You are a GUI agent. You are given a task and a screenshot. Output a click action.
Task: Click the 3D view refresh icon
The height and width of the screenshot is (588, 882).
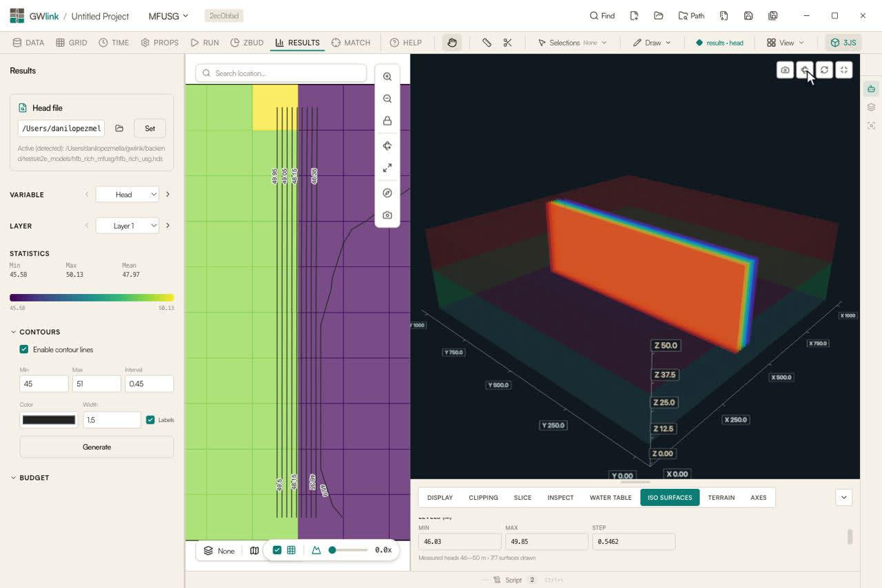[824, 70]
